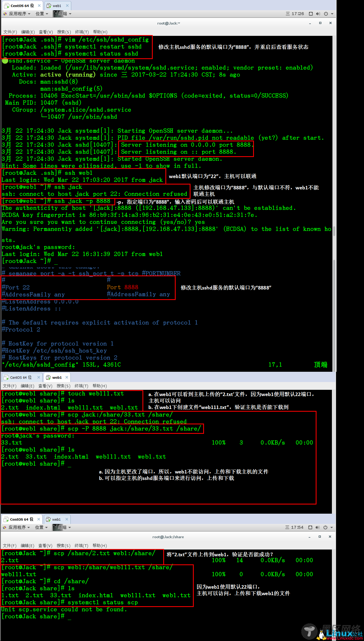Minimize the root@Jack:~ terminal window
The height and width of the screenshot is (641, 364).
click(x=310, y=23)
